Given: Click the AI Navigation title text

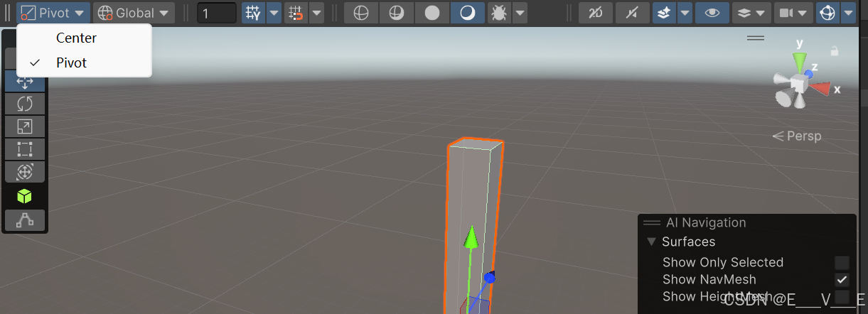Looking at the screenshot, I should pyautogui.click(x=706, y=222).
